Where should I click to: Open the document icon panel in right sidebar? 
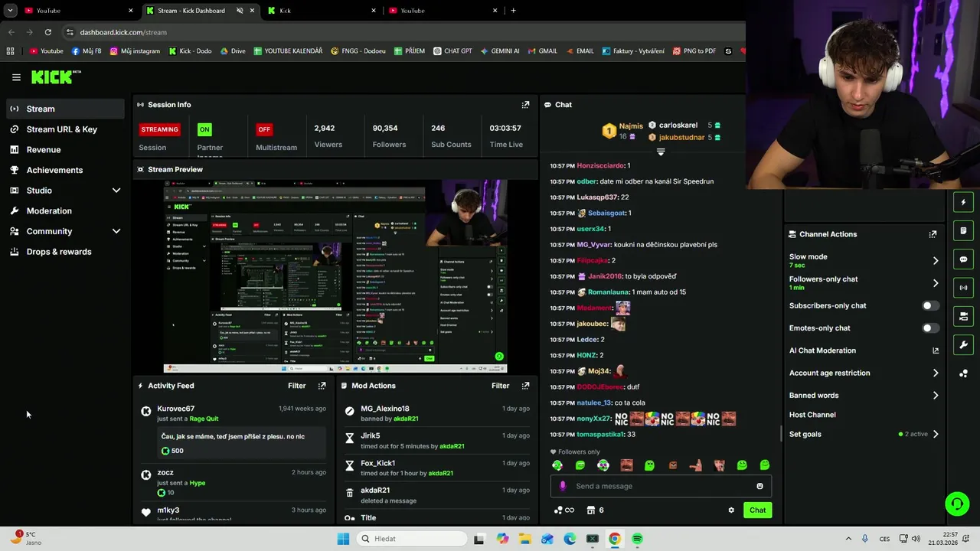point(963,230)
